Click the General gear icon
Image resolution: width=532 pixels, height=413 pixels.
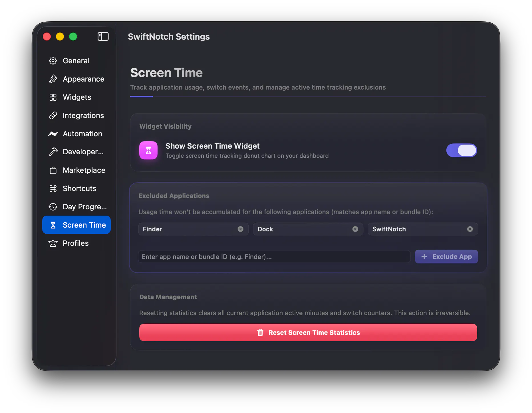pyautogui.click(x=53, y=61)
